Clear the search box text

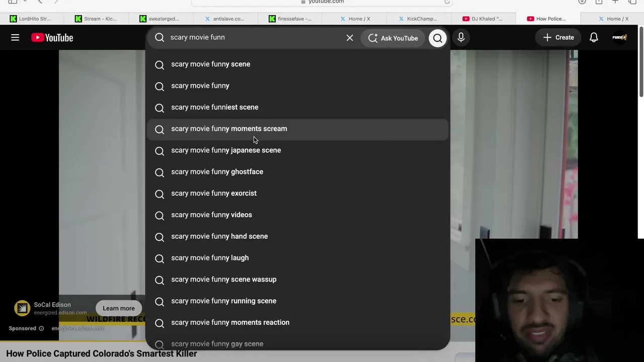coord(350,38)
